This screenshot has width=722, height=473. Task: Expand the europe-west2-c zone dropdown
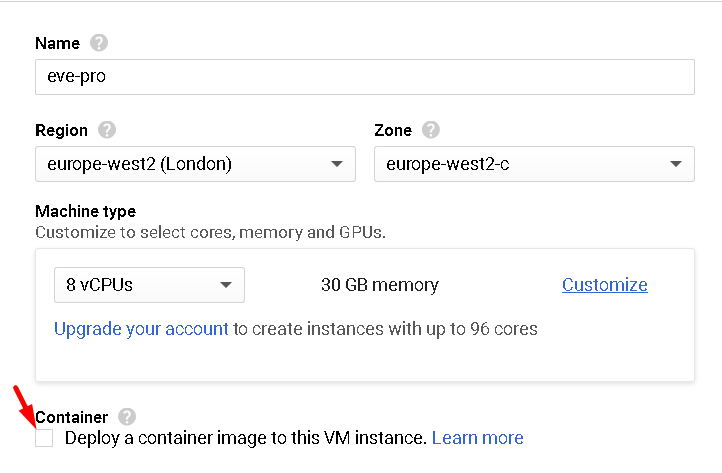click(x=534, y=164)
